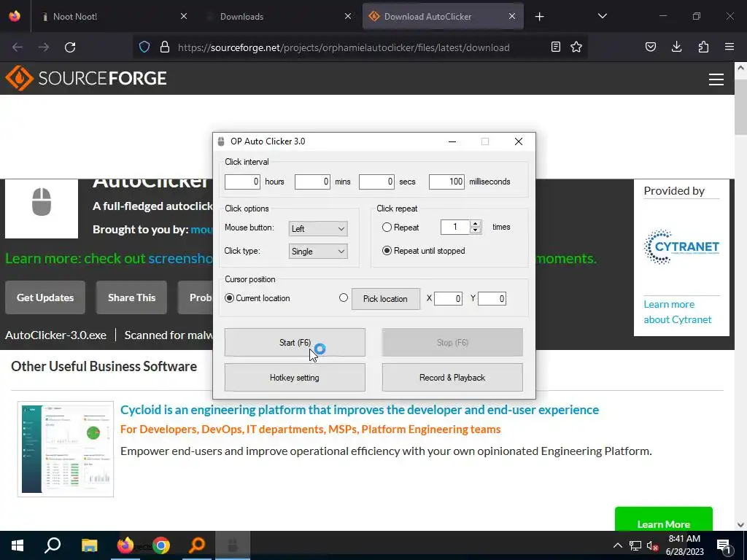Click the X coordinate field
This screenshot has width=747, height=560.
click(x=448, y=298)
